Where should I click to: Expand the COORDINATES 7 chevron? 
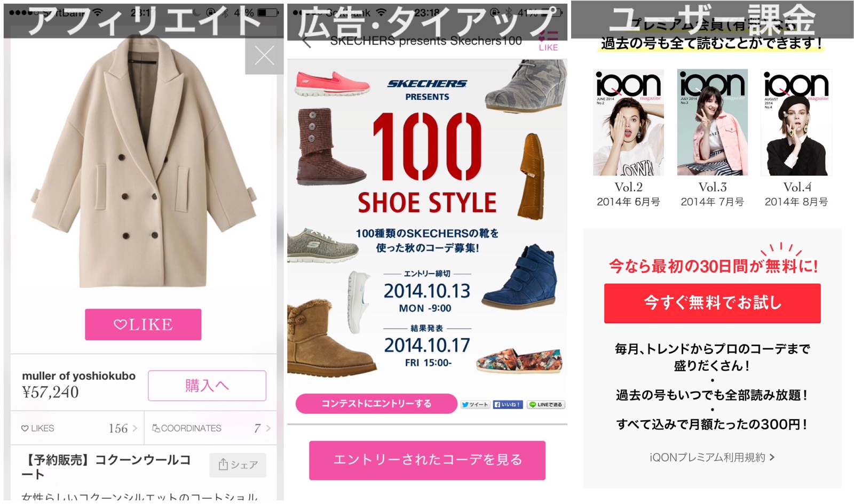click(268, 428)
